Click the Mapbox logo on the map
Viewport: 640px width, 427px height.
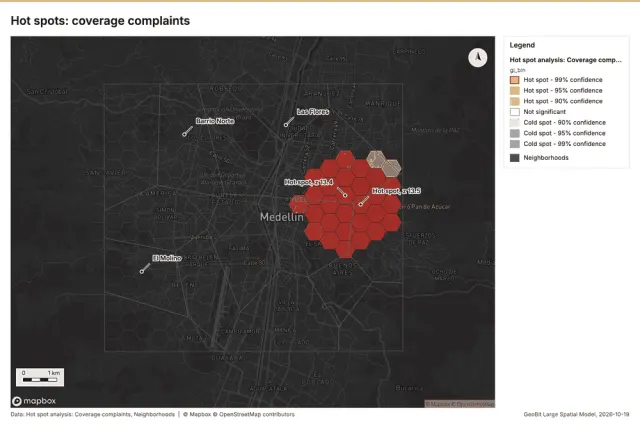point(34,401)
